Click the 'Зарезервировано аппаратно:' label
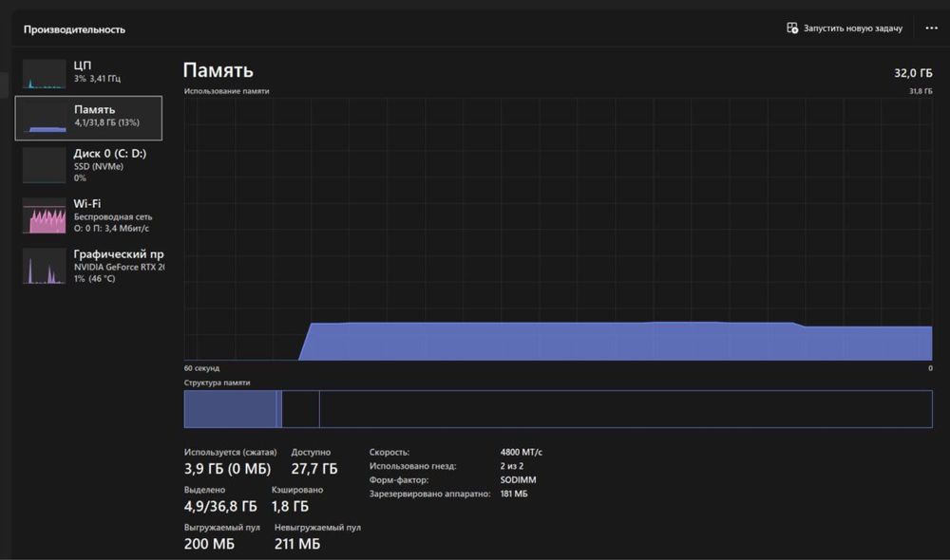950x560 pixels. (430, 494)
